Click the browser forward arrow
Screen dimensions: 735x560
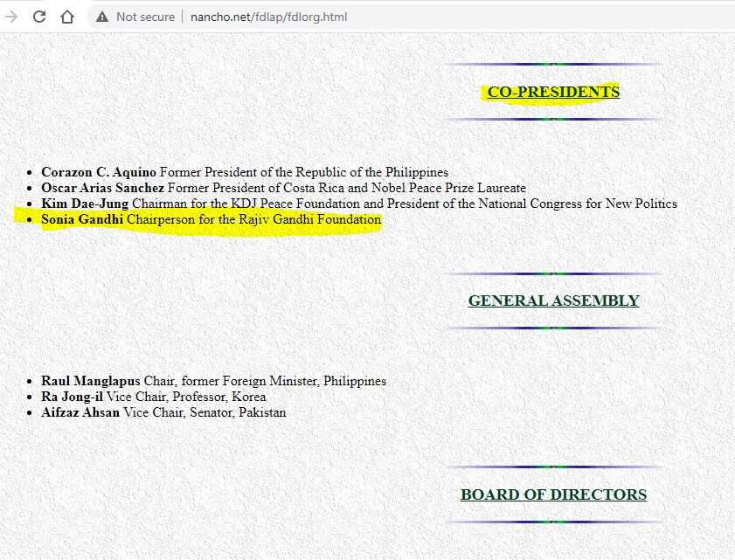pyautogui.click(x=10, y=17)
